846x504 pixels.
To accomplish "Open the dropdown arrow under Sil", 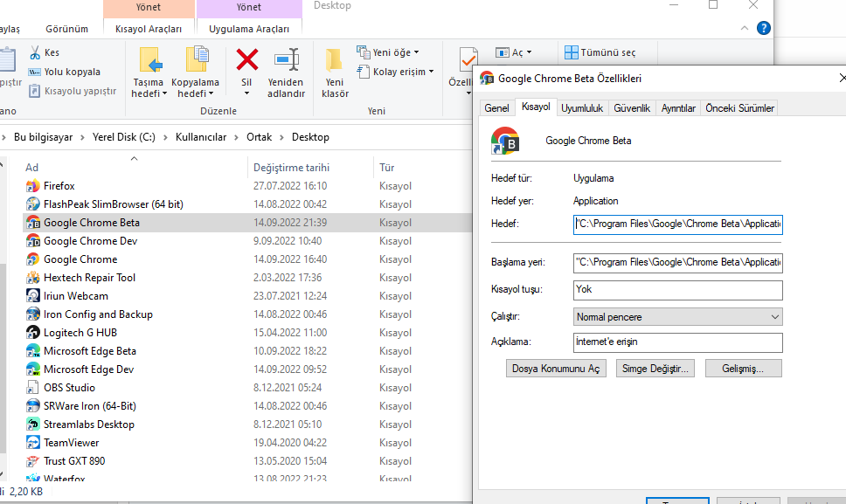I will 247,93.
